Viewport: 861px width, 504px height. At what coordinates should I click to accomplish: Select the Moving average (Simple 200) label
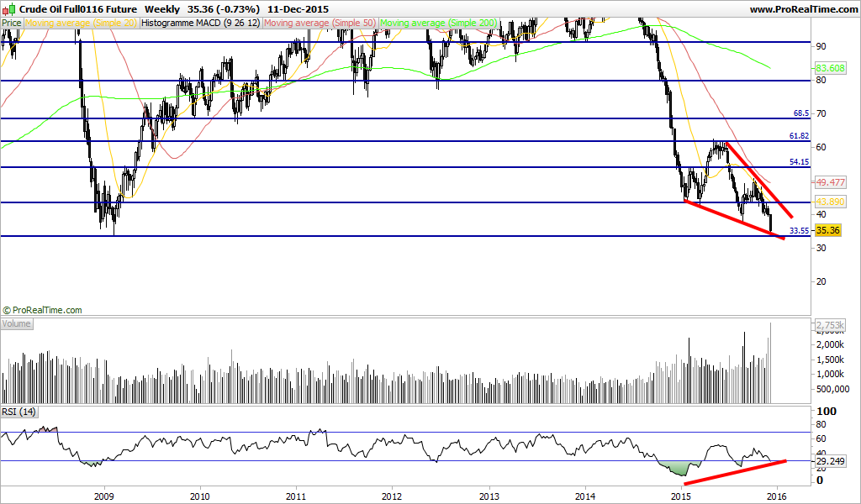[438, 23]
